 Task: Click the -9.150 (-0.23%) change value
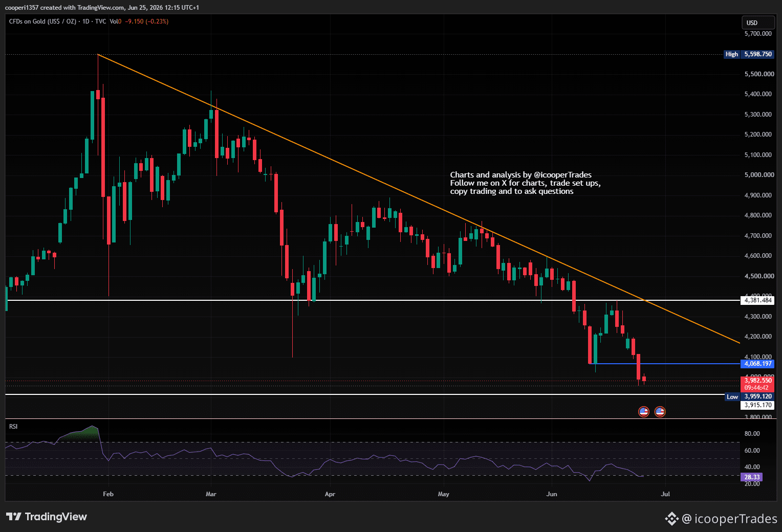147,21
